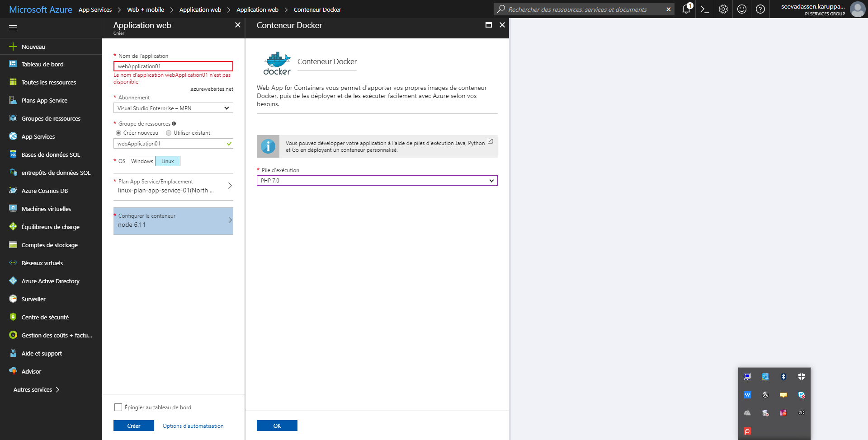Click the Microsoft Azure logo
Image resolution: width=868 pixels, height=440 pixels.
point(41,9)
